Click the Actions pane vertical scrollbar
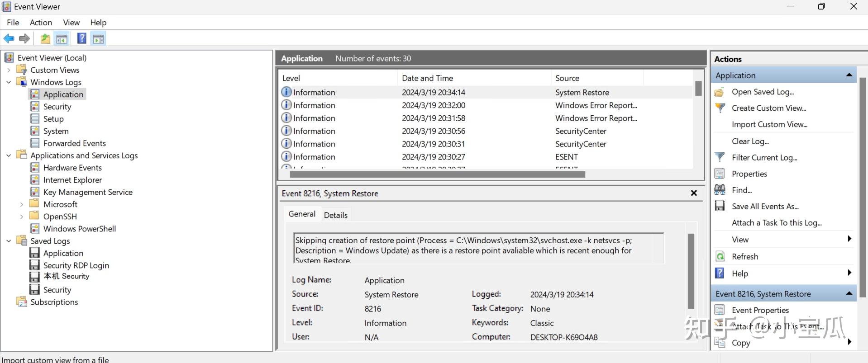The width and height of the screenshot is (868, 363). click(863, 187)
